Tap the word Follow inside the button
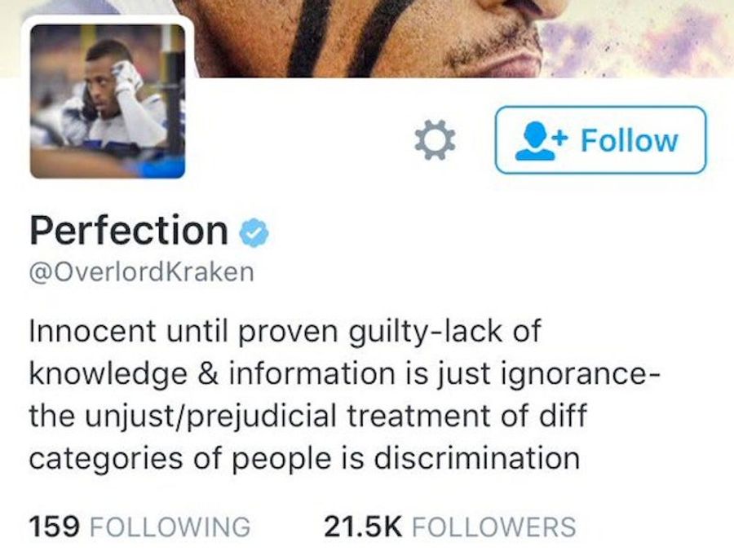734x560 pixels. (629, 140)
